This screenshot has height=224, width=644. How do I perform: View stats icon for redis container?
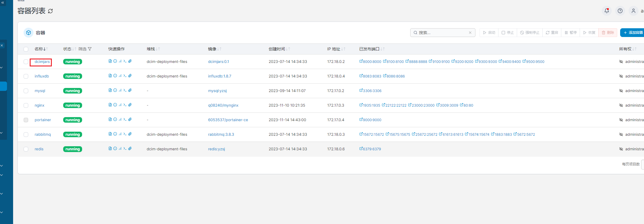click(x=120, y=149)
